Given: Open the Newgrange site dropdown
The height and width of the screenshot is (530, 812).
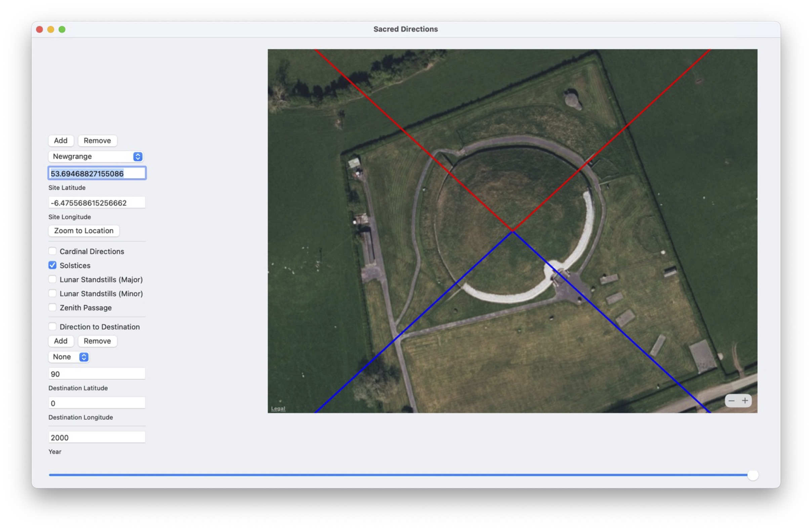Looking at the screenshot, I should [95, 156].
